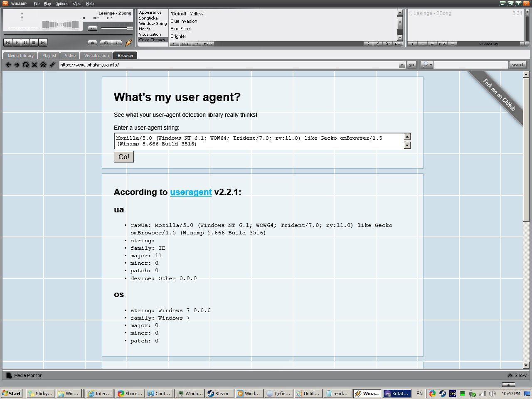
Task: Refresh the browser page
Action: click(x=26, y=65)
